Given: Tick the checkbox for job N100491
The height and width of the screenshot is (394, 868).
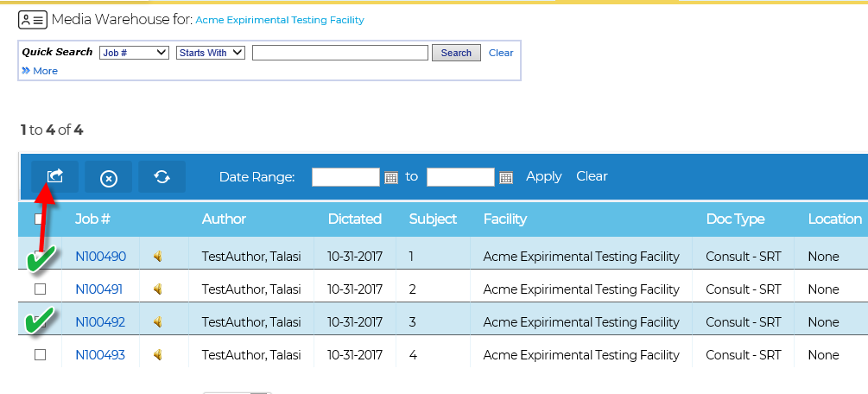Looking at the screenshot, I should coord(41,289).
